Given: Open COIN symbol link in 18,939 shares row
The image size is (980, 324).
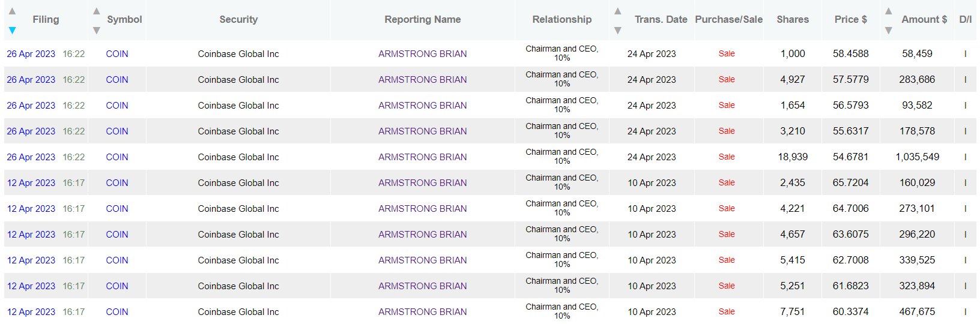Looking at the screenshot, I should coord(117,157).
